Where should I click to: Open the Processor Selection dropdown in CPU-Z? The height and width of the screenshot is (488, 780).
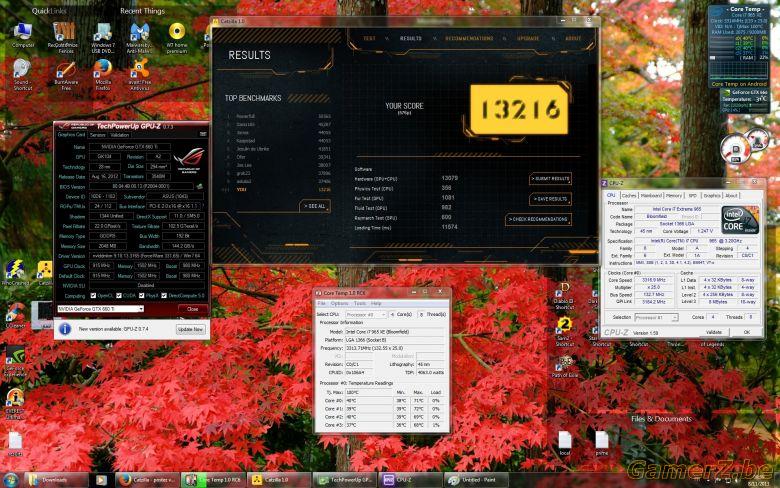(x=656, y=317)
